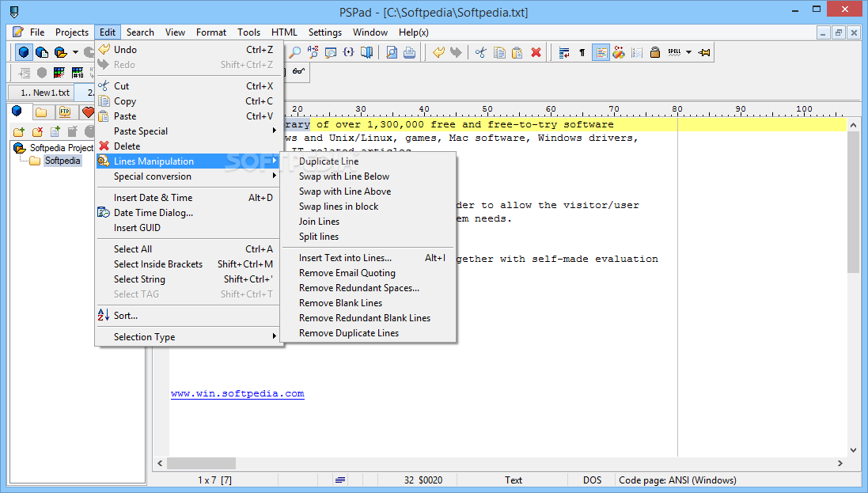Open the Settings menu
This screenshot has height=493, width=868.
pyautogui.click(x=325, y=32)
